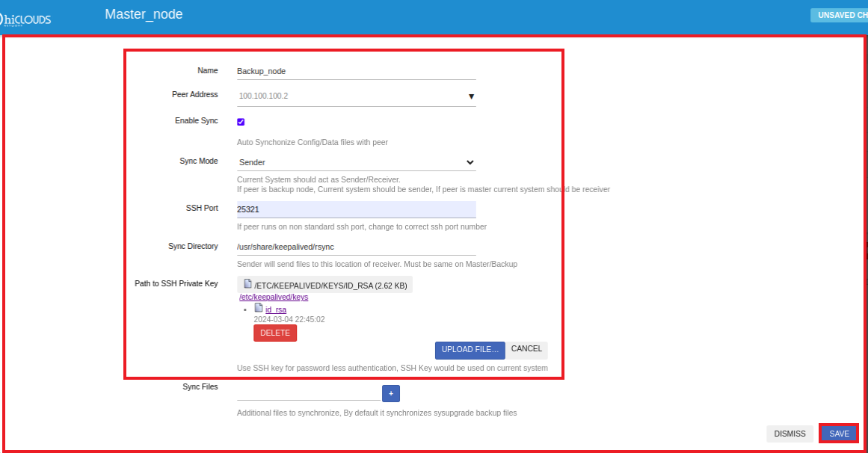868x453 pixels.
Task: Click the UNSAVED CHANGES indicator
Action: point(840,16)
